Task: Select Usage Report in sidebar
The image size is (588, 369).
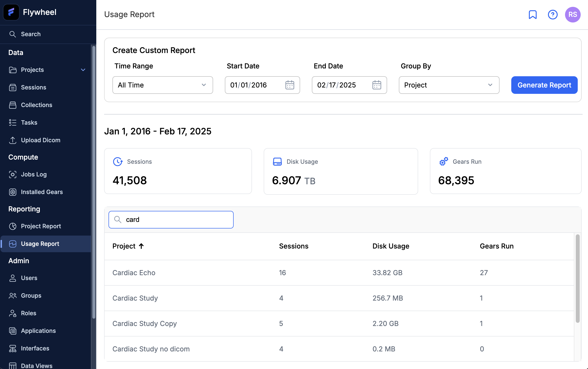Action: (x=46, y=244)
